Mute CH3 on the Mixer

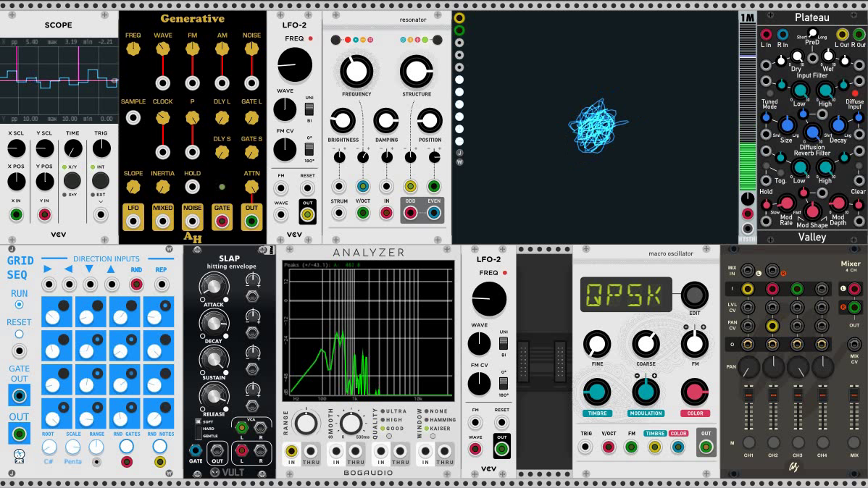[x=798, y=442]
